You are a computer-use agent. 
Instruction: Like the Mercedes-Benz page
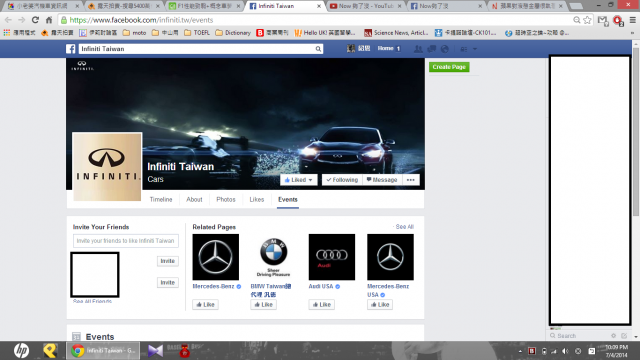(x=205, y=304)
